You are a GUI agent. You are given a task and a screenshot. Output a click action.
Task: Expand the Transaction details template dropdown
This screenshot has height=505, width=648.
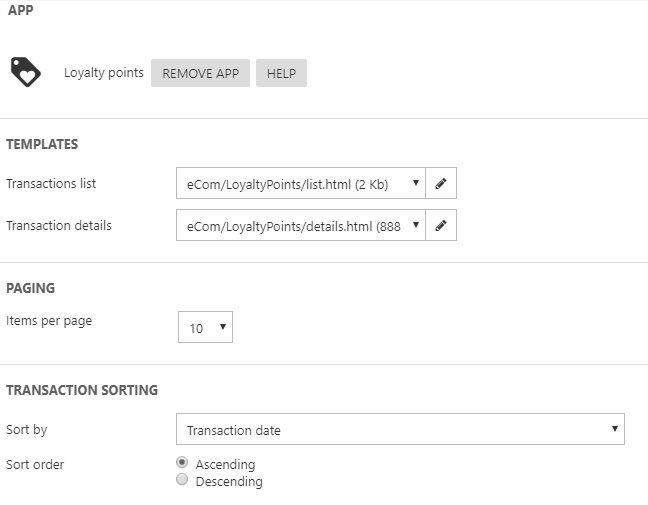(300, 226)
